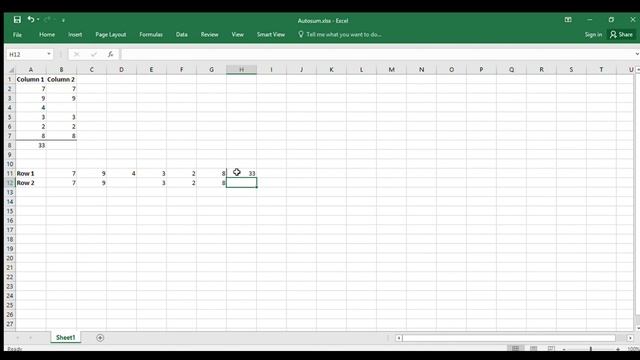Save the workbook with the floppy icon
The width and height of the screenshot is (640, 360).
coord(17,20)
